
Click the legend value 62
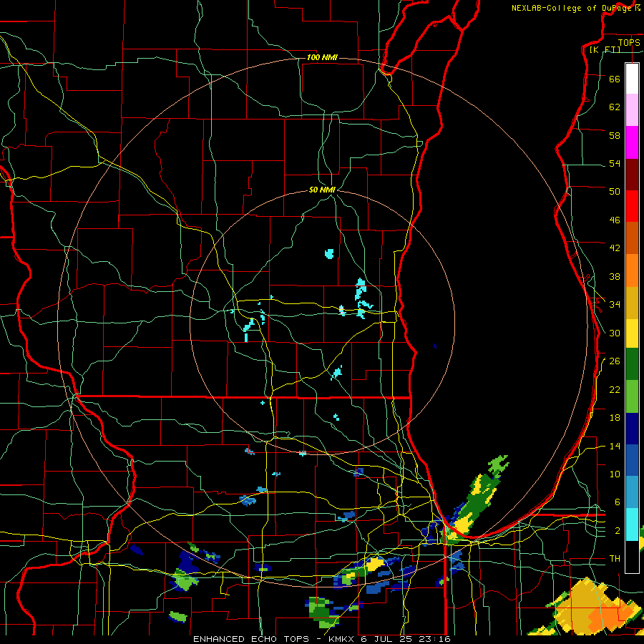(x=615, y=107)
